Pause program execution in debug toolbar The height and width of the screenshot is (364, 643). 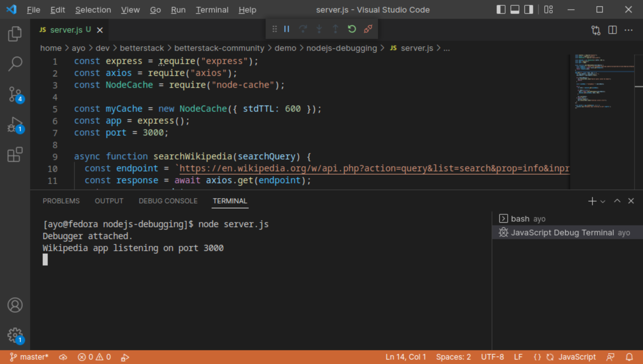[286, 29]
